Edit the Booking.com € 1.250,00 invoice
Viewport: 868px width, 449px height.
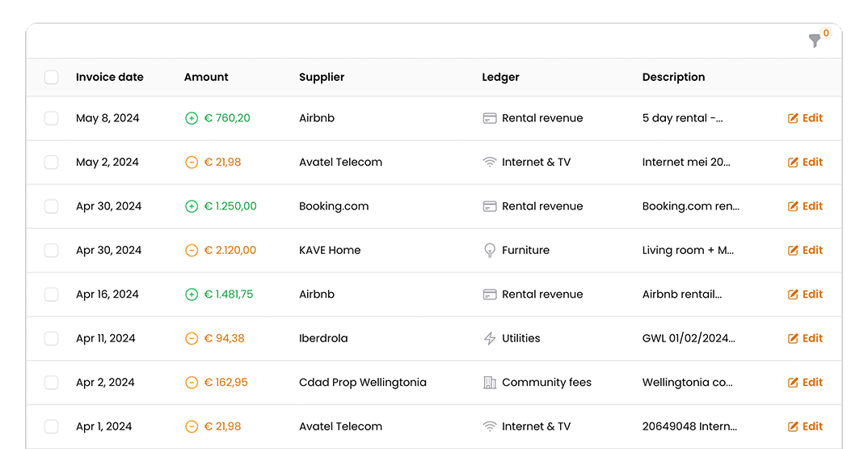click(x=806, y=206)
